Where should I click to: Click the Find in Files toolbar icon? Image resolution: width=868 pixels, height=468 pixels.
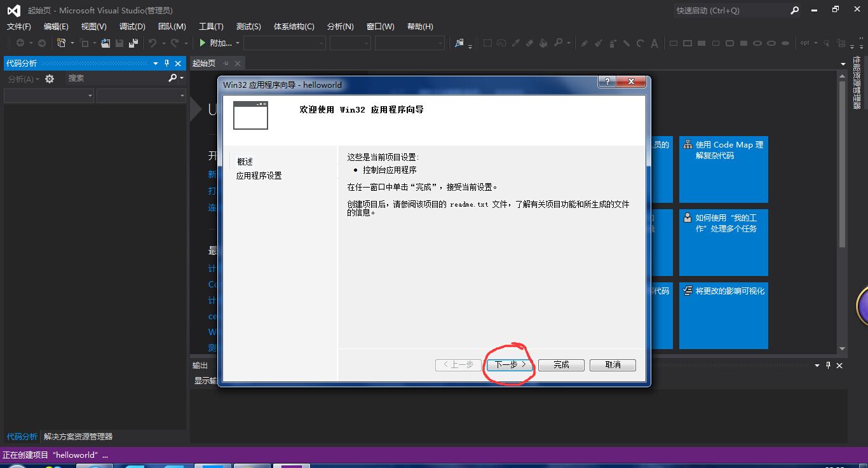point(459,43)
